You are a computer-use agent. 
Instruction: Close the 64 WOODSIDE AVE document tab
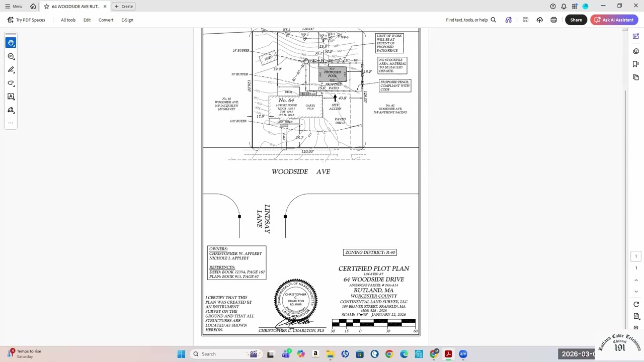(x=105, y=7)
